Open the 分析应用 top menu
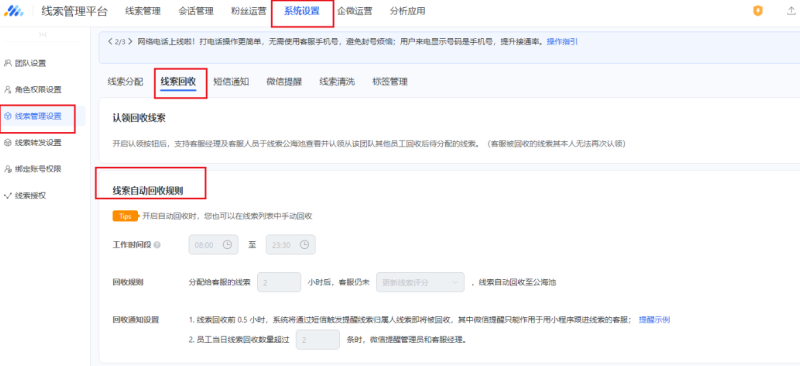 tap(407, 11)
